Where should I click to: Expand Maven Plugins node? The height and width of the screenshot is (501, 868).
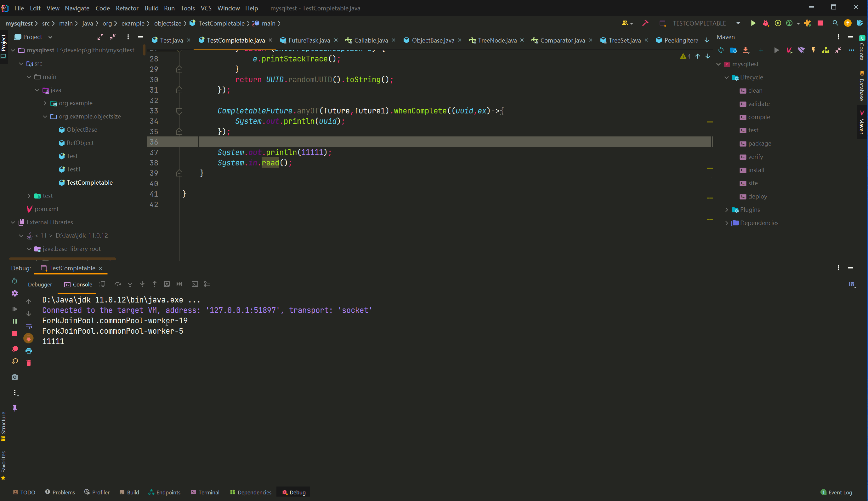click(x=727, y=210)
